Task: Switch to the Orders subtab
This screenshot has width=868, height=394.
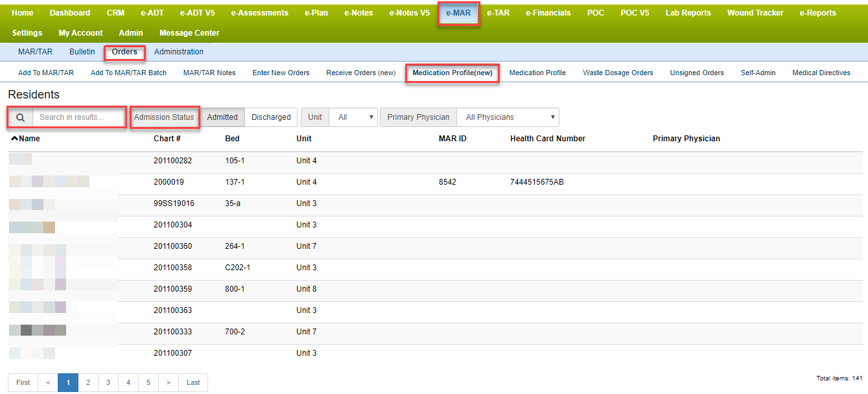Action: (x=124, y=52)
